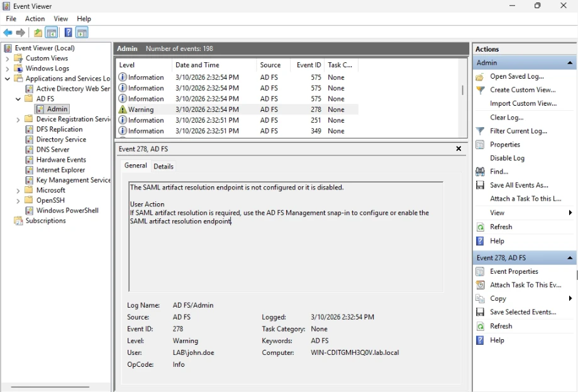Screen dimensions: 578x392
Task: Click Create Custom View funnel icon
Action: pos(480,90)
